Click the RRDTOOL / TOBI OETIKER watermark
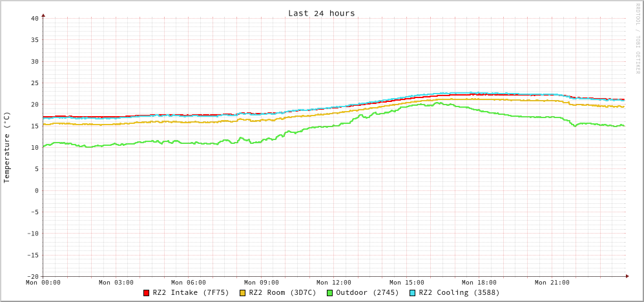Image resolution: width=644 pixels, height=302 pixels. tap(637, 37)
